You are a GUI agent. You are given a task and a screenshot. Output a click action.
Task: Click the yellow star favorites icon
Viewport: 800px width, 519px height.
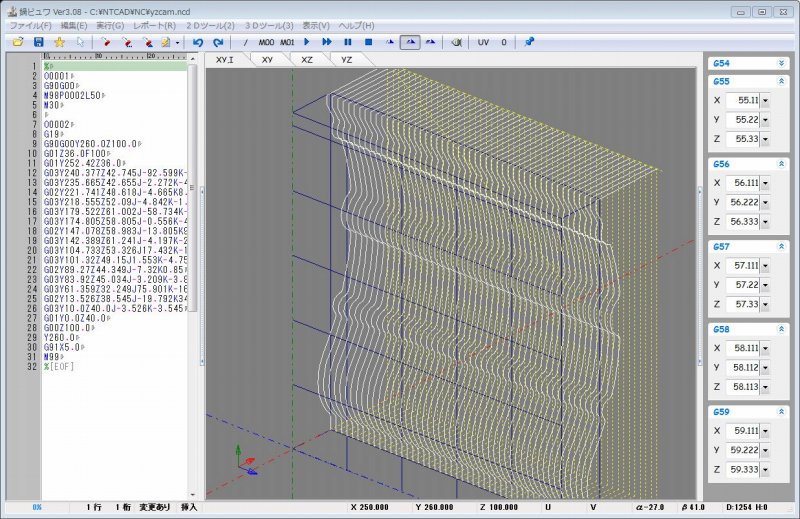coord(59,42)
